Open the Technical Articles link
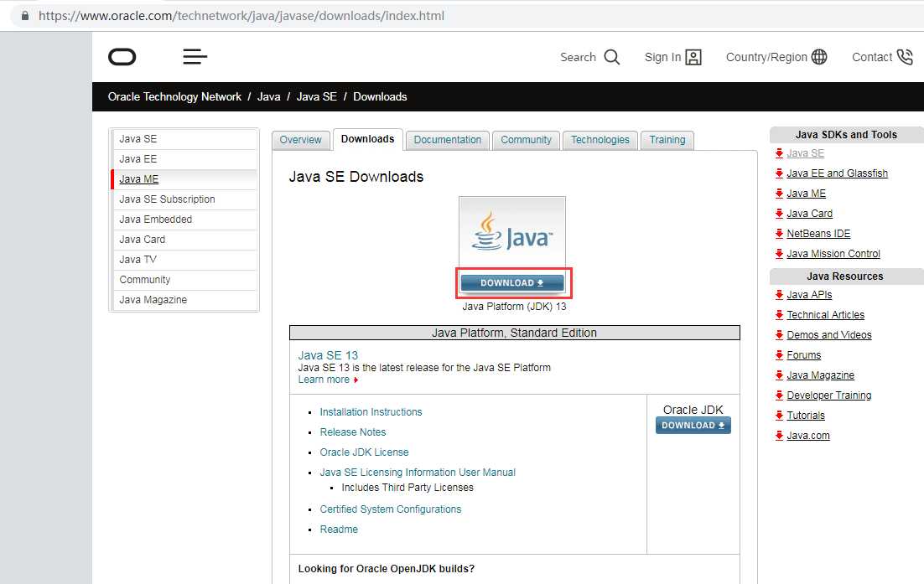Viewport: 924px width, 584px height. click(x=826, y=315)
